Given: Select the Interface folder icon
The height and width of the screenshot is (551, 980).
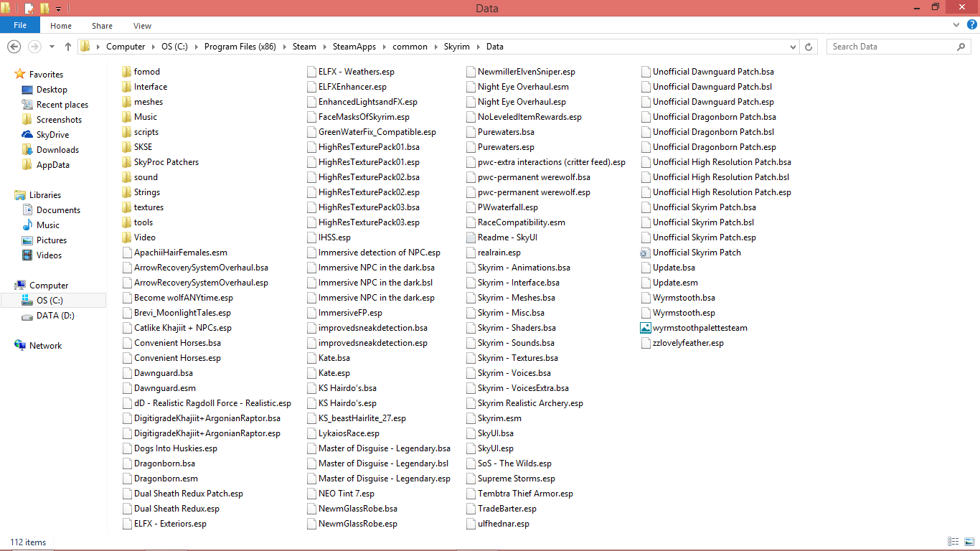Looking at the screenshot, I should click(127, 87).
